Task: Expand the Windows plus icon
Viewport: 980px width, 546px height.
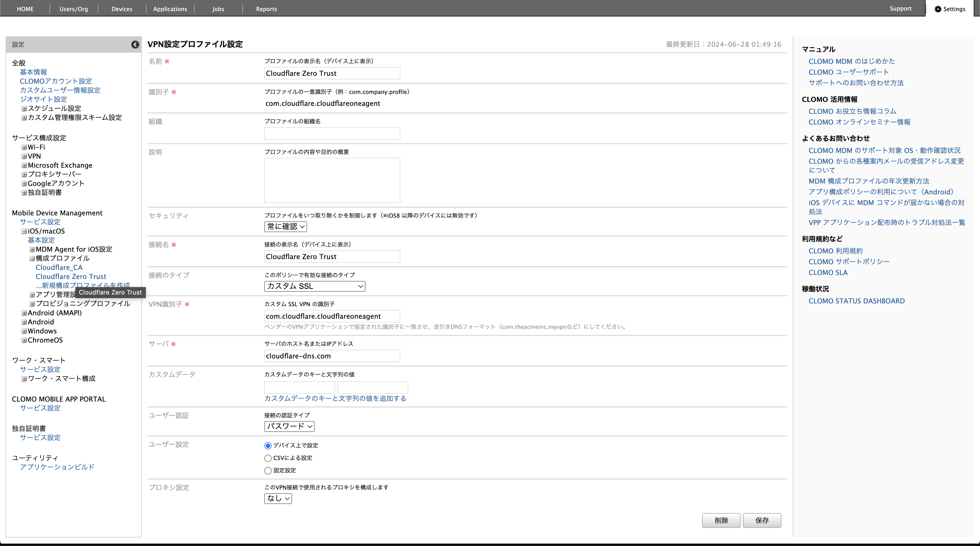Action: tap(24, 331)
